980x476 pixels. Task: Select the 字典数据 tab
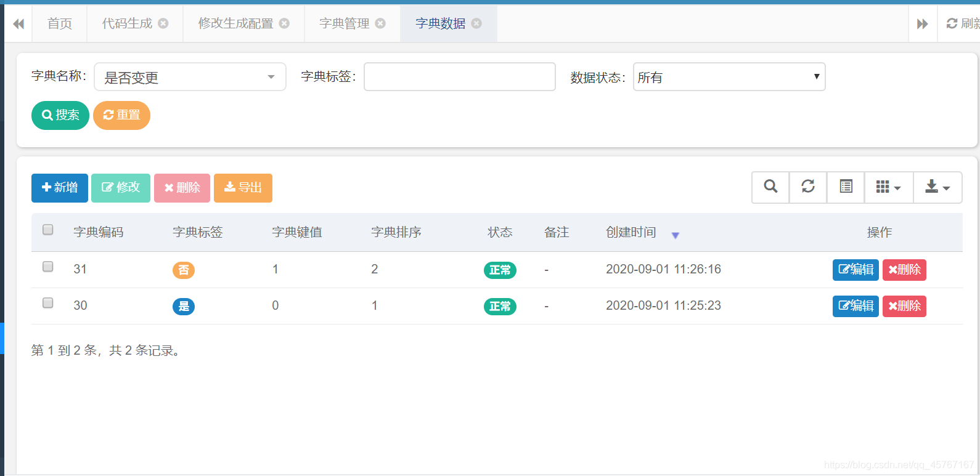(x=441, y=23)
